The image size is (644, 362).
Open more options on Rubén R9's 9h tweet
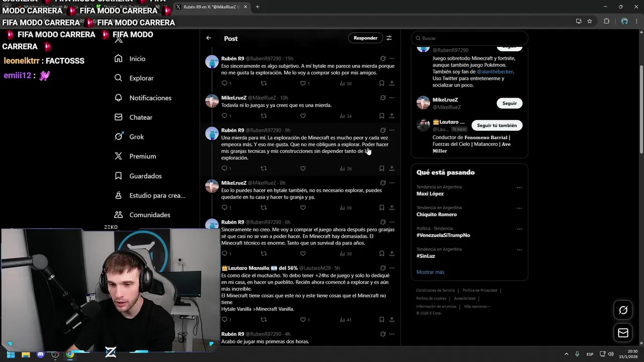(x=392, y=130)
